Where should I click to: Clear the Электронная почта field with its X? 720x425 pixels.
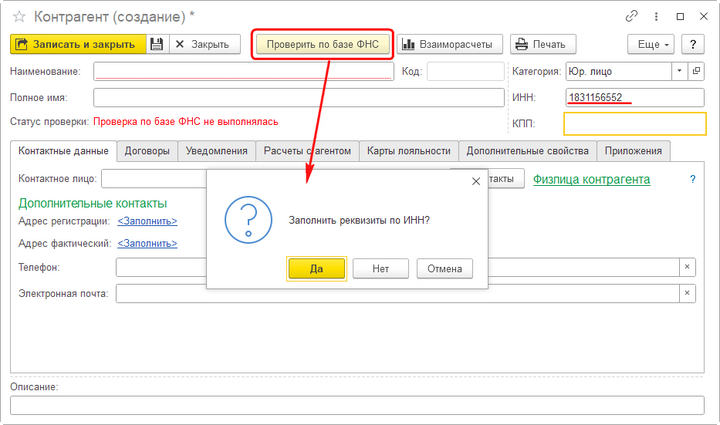pyautogui.click(x=687, y=293)
